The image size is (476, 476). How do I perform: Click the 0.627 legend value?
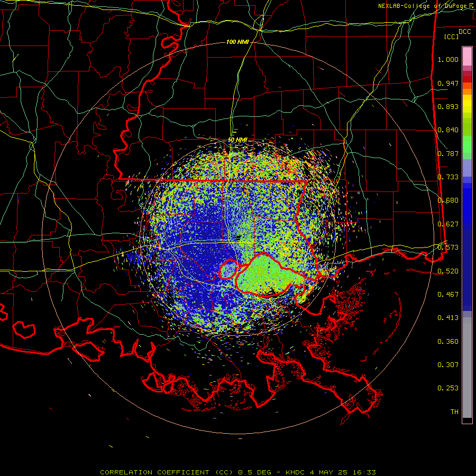pyautogui.click(x=448, y=224)
